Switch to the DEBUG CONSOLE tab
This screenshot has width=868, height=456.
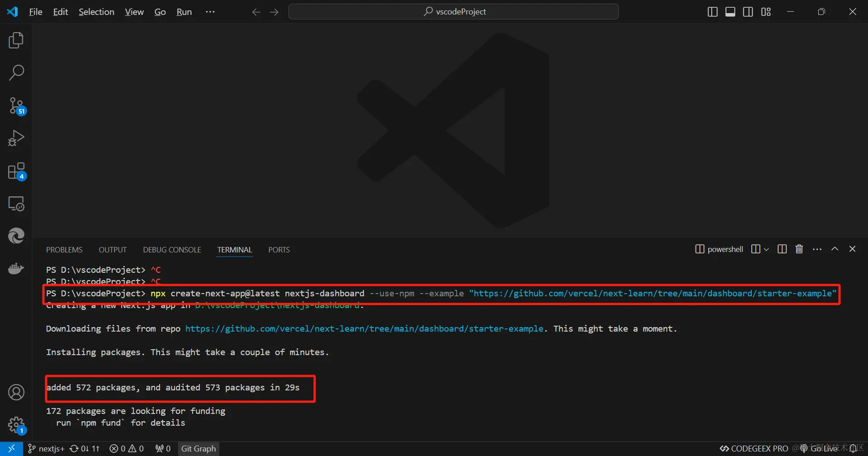pyautogui.click(x=172, y=250)
